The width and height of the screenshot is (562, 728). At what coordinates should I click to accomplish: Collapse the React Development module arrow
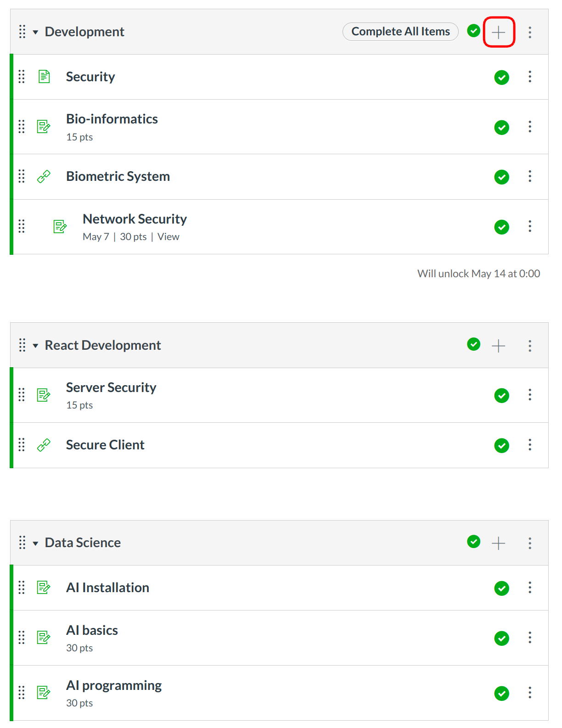pyautogui.click(x=35, y=346)
